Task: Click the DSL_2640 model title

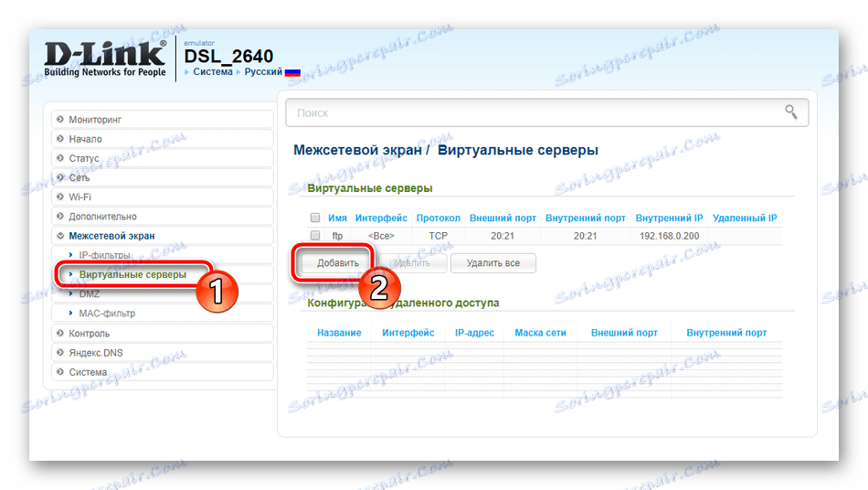Action: (228, 56)
